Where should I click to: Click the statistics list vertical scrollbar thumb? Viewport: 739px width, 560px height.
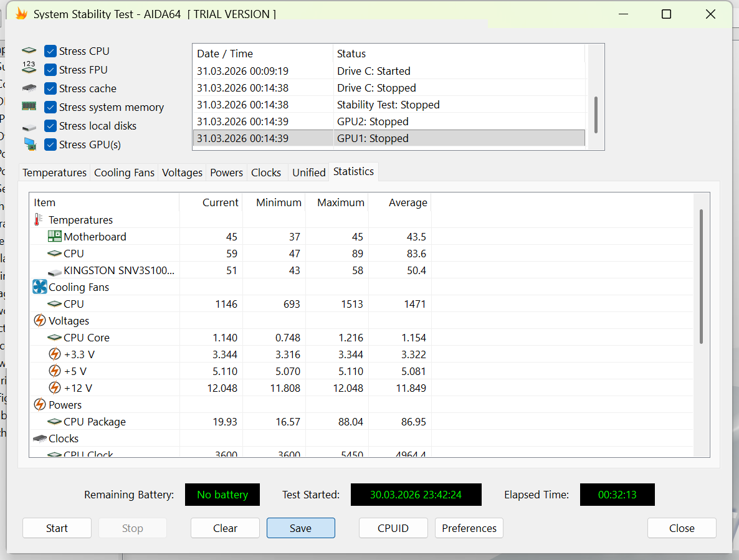click(701, 277)
